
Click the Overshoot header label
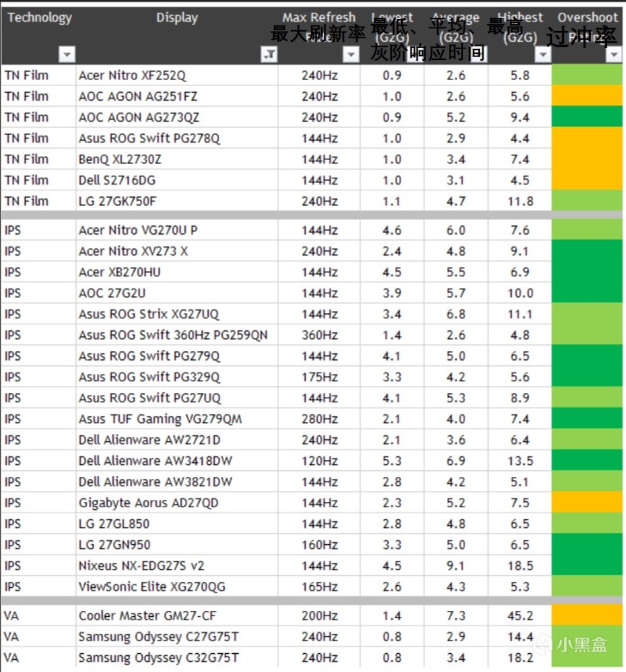click(588, 17)
